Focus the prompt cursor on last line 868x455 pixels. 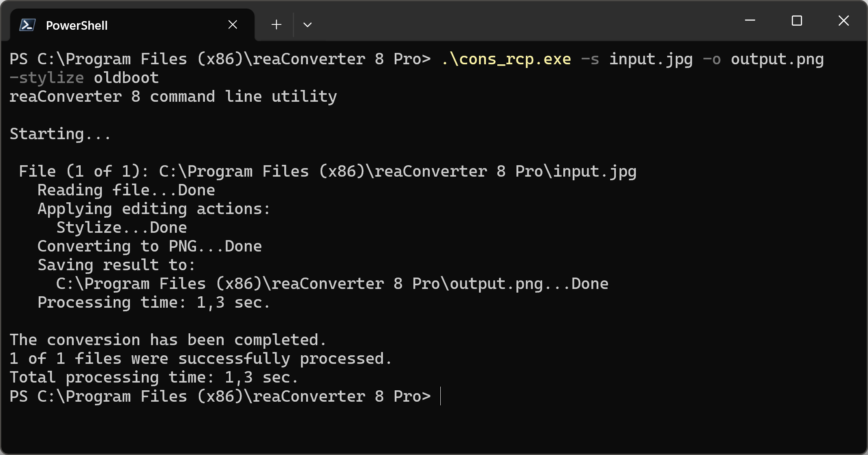coord(441,396)
